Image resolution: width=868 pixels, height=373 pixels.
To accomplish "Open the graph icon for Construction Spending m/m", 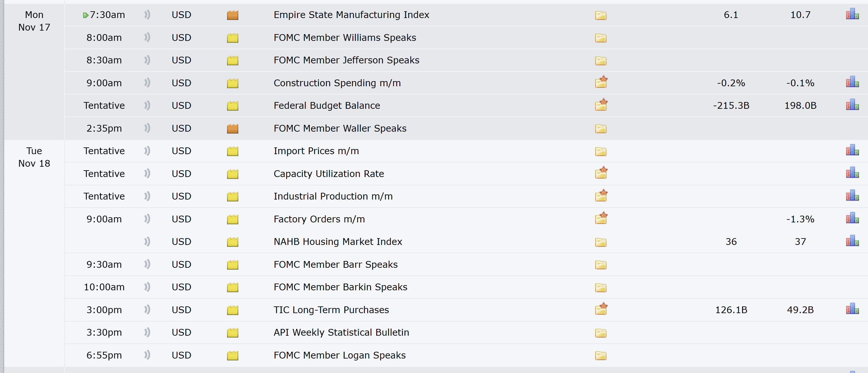I will (852, 82).
